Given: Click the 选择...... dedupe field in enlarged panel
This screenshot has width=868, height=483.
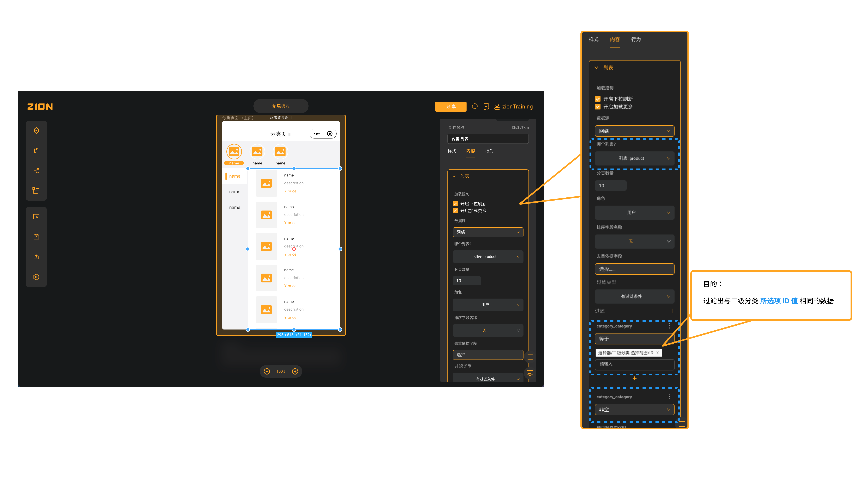Looking at the screenshot, I should click(634, 269).
